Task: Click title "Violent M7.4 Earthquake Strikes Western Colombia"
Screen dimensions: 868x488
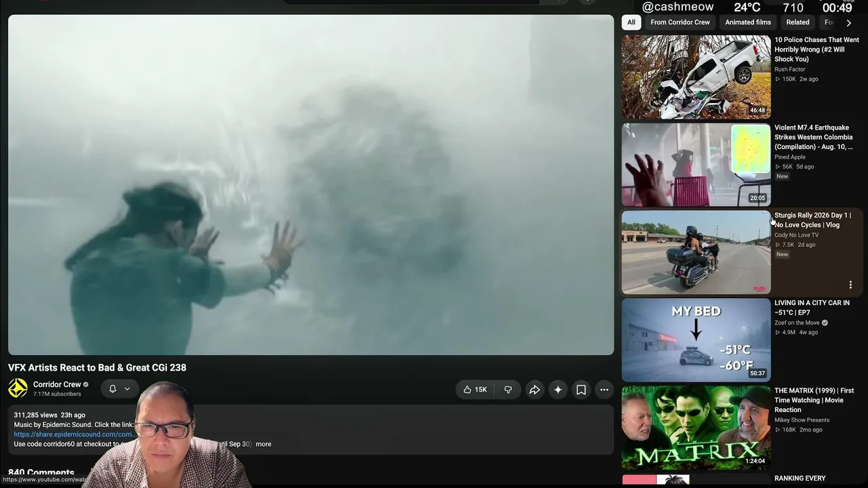Action: (814, 137)
